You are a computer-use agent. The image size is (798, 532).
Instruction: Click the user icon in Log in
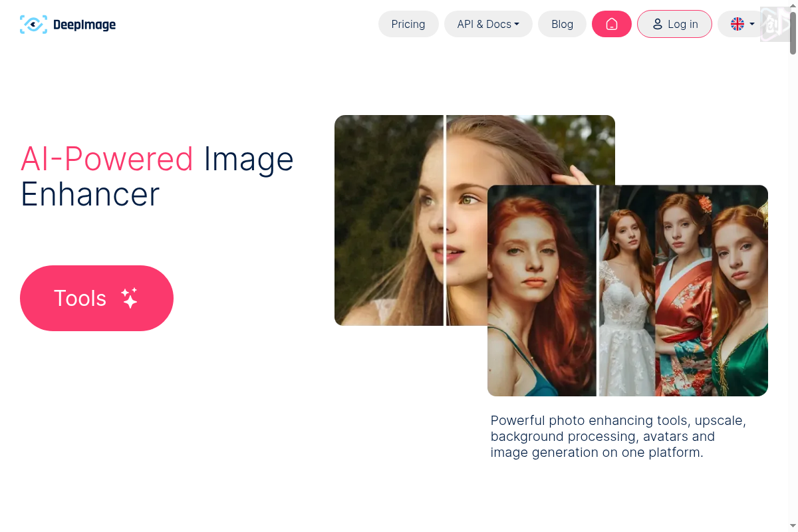[657, 24]
